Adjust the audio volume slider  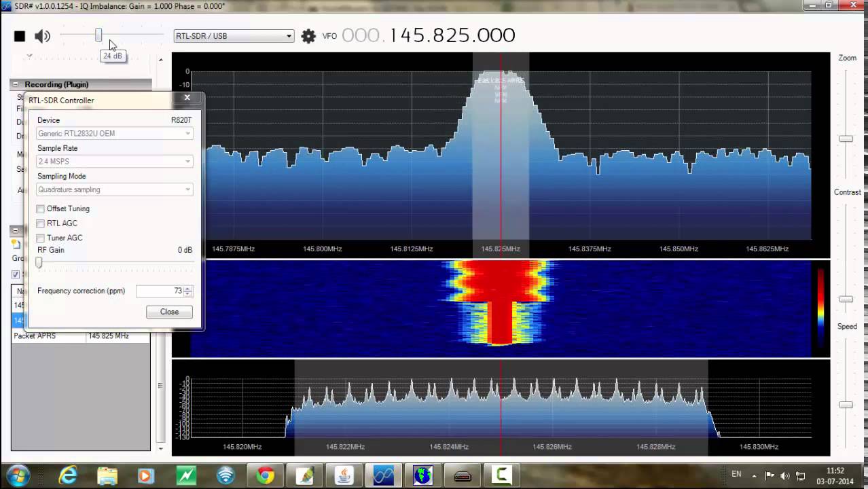pos(98,35)
